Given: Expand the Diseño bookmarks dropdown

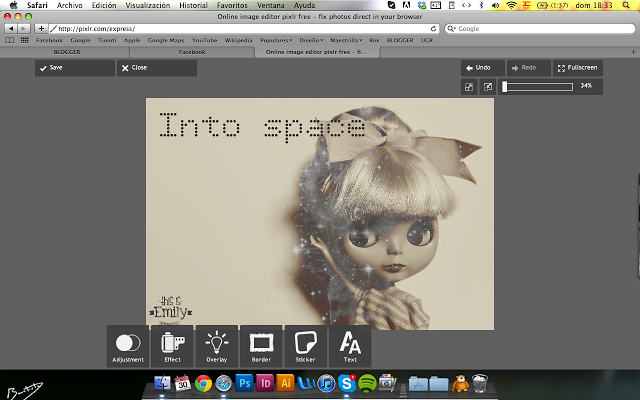Looking at the screenshot, I should tap(312, 40).
